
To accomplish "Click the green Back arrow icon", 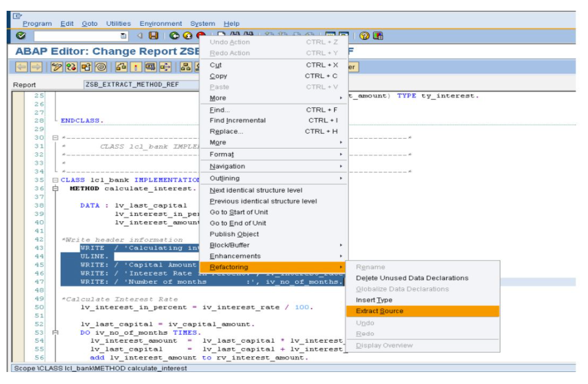I will coord(174,35).
